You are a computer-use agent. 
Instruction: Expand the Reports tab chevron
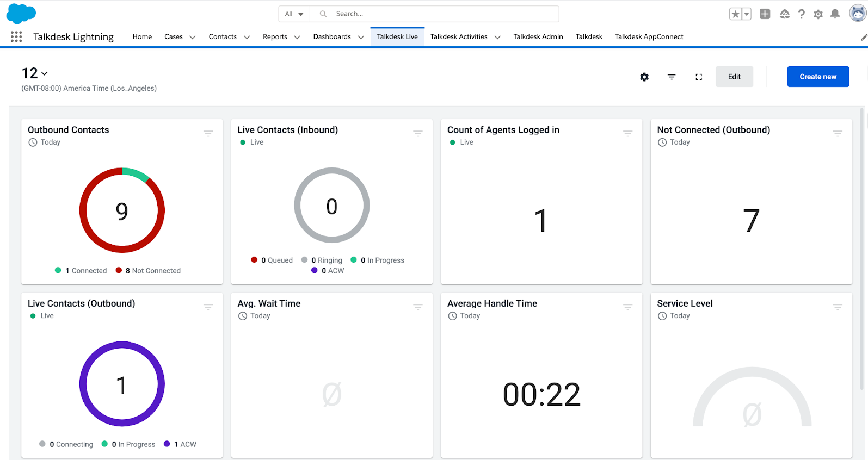point(297,37)
